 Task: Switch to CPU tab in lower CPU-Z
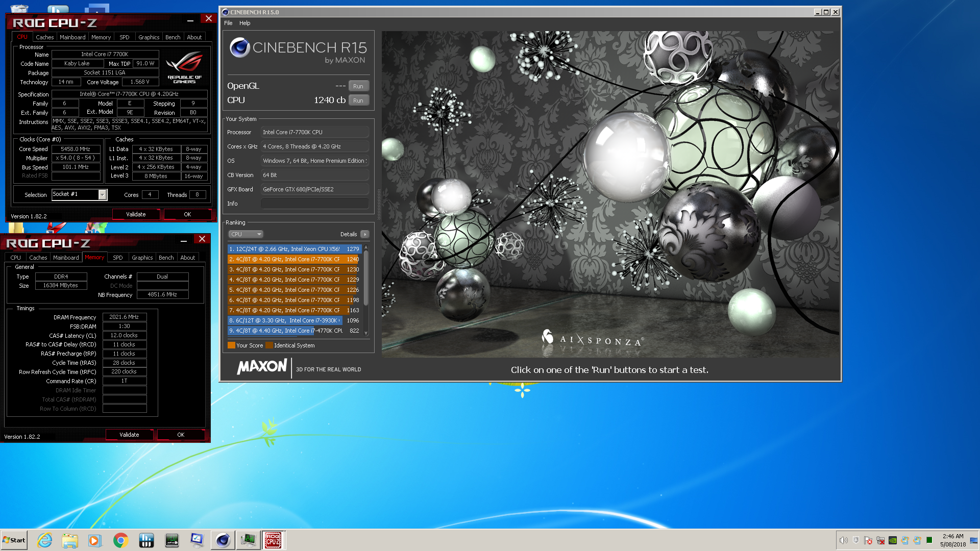(x=16, y=258)
